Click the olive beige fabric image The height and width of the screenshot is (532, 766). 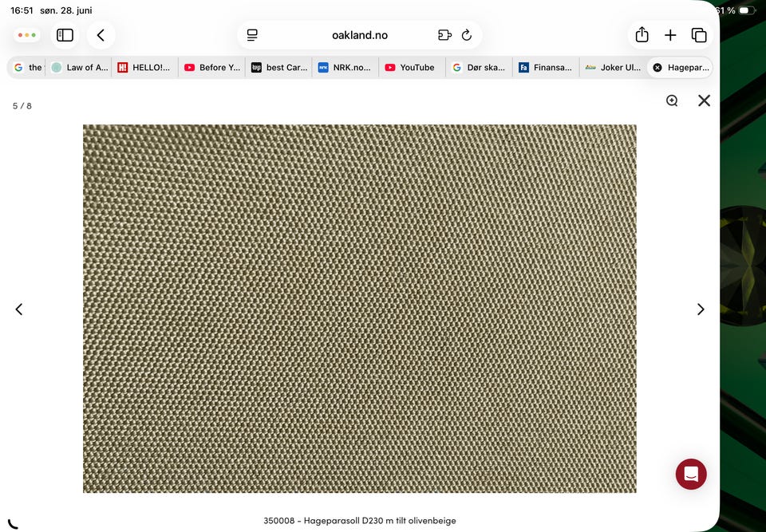pyautogui.click(x=360, y=308)
